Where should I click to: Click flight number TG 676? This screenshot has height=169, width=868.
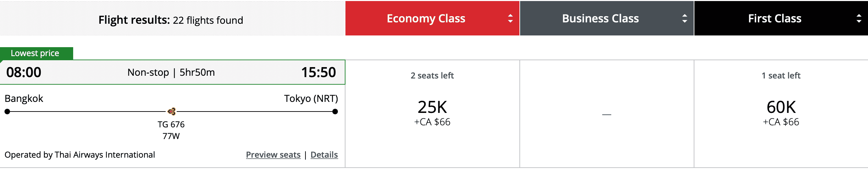pos(171,124)
